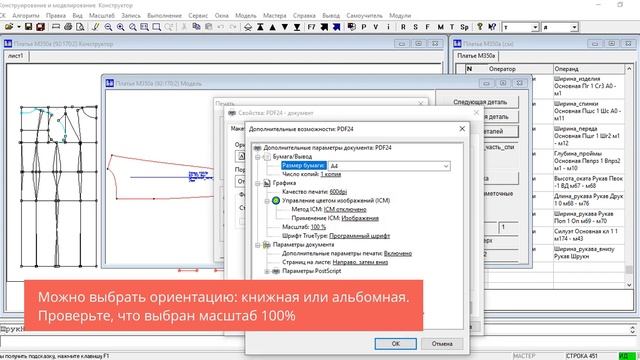
Task: Click the V toolbar button
Action: (x=376, y=27)
